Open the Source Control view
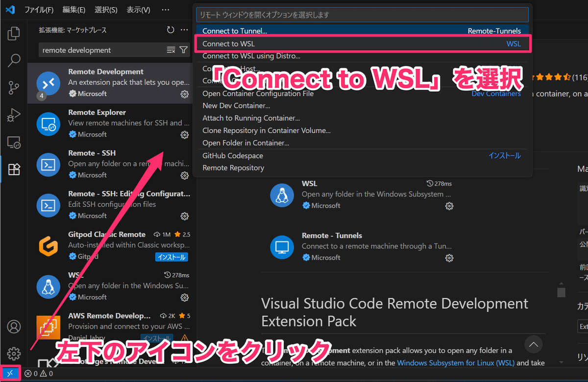Image resolution: width=588 pixels, height=382 pixels. (13, 88)
